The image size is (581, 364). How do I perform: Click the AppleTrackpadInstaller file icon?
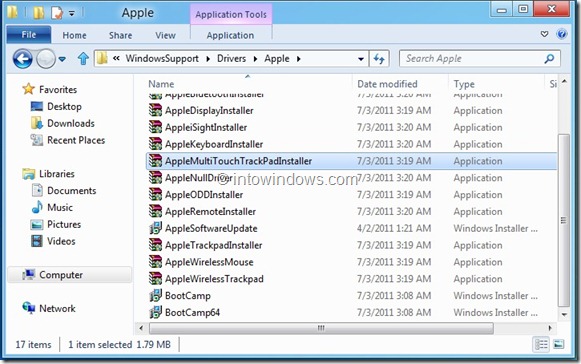tap(155, 245)
